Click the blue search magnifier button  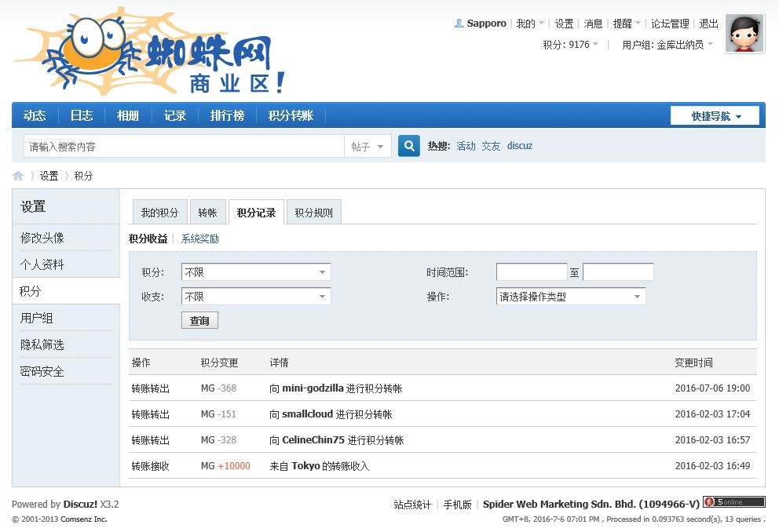coord(408,146)
